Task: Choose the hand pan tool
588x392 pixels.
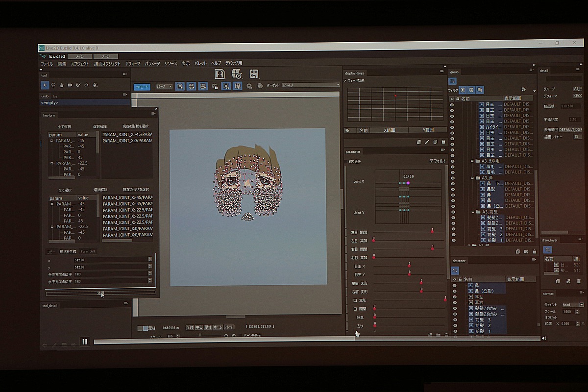Action: click(x=62, y=85)
